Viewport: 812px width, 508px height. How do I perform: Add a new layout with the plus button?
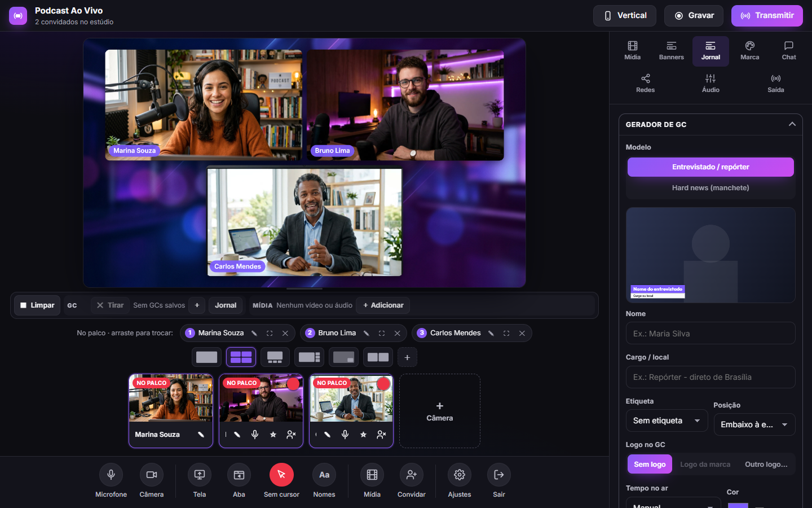tap(407, 357)
